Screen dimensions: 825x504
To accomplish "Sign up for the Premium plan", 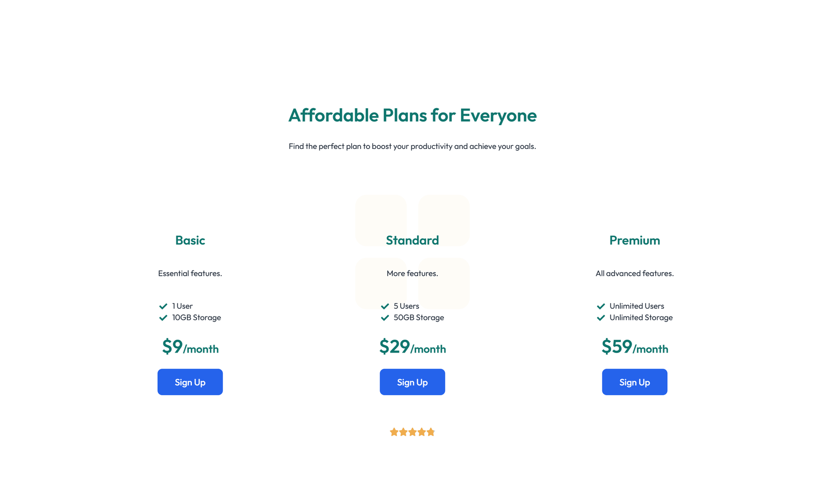I will tap(635, 382).
